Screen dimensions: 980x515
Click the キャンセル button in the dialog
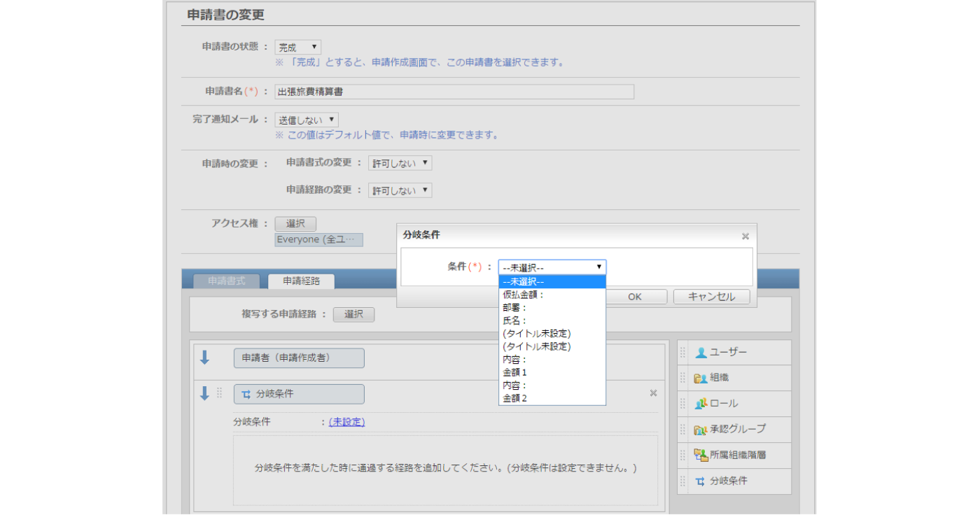[712, 297]
